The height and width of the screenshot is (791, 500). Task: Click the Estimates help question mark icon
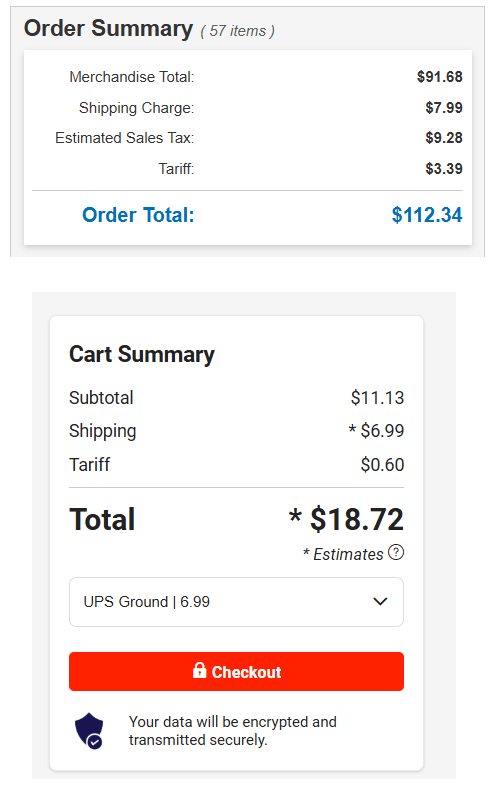[x=396, y=552]
